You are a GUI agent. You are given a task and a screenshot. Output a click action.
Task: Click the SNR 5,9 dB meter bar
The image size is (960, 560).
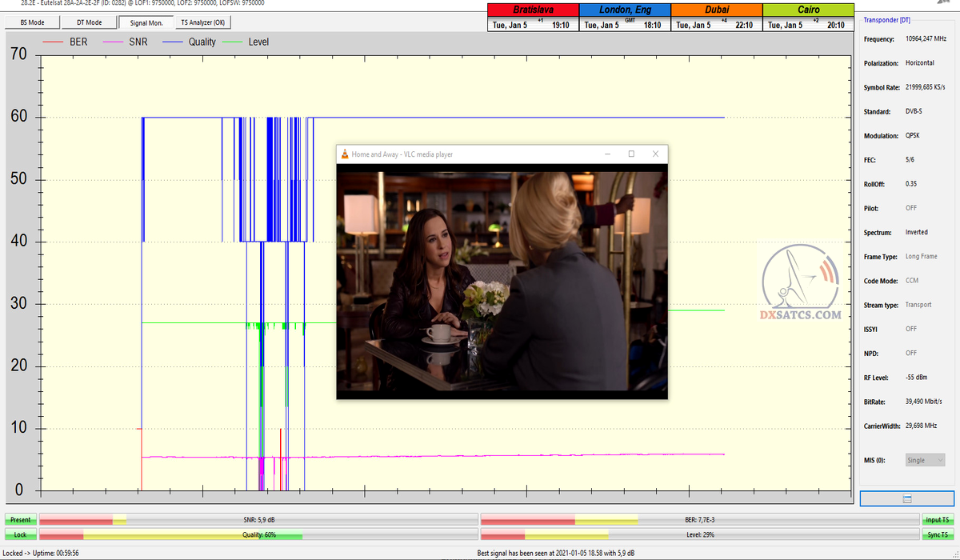(x=258, y=520)
